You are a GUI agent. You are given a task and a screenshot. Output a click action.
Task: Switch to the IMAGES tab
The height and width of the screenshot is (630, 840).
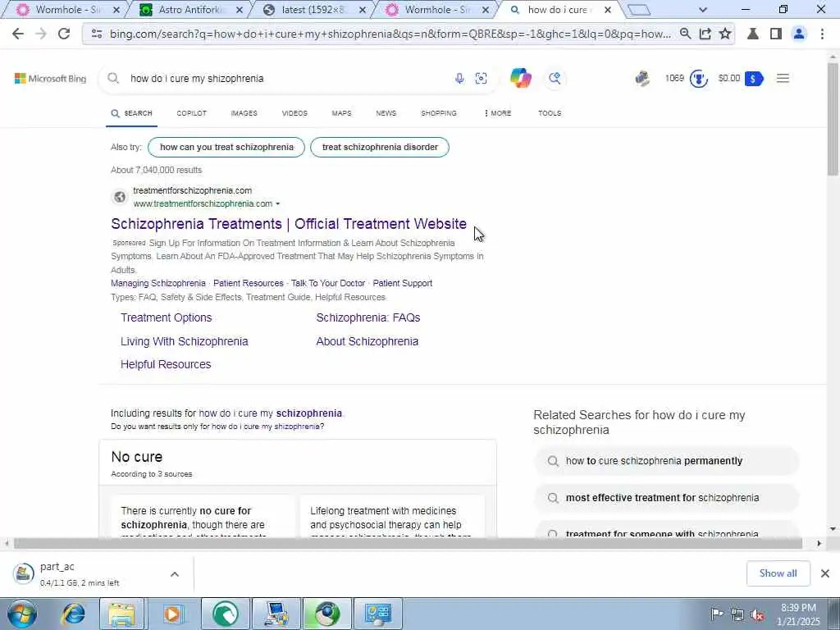point(244,113)
